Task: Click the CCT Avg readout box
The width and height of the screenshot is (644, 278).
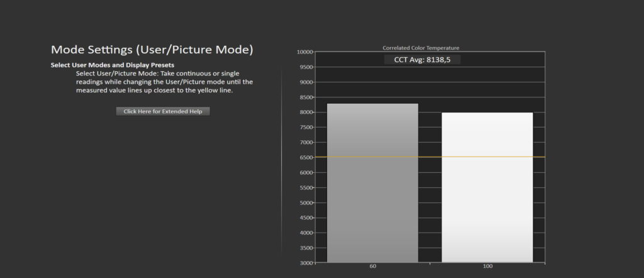Action: click(423, 60)
